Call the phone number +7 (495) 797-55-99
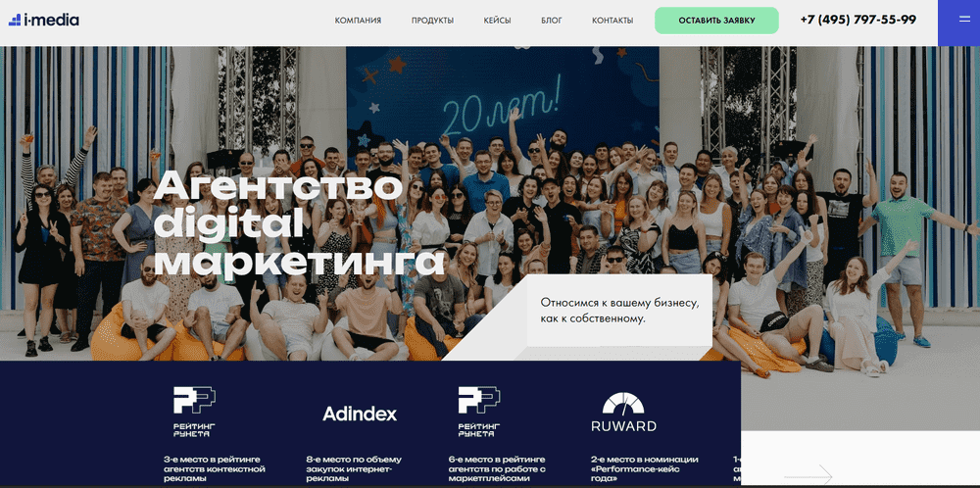This screenshot has height=488, width=980. [858, 20]
